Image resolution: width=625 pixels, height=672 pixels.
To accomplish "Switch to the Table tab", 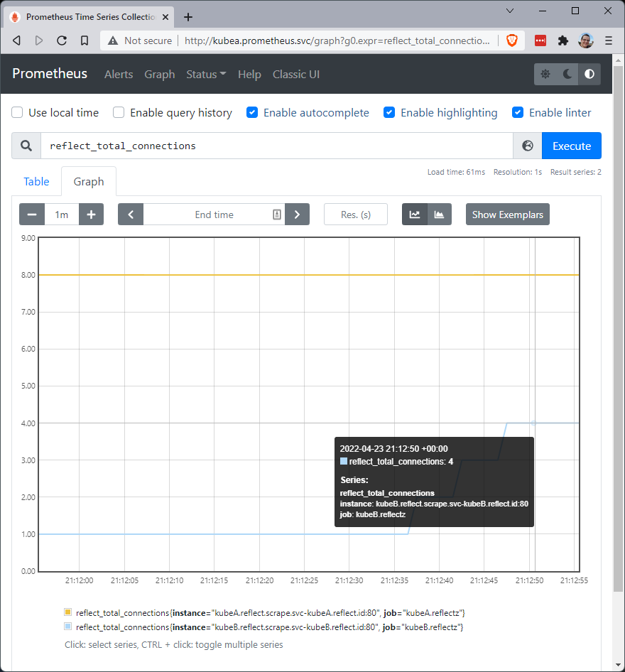I will (x=36, y=182).
